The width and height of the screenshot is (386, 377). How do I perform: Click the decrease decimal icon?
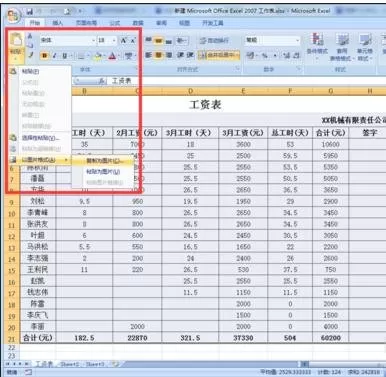296,56
